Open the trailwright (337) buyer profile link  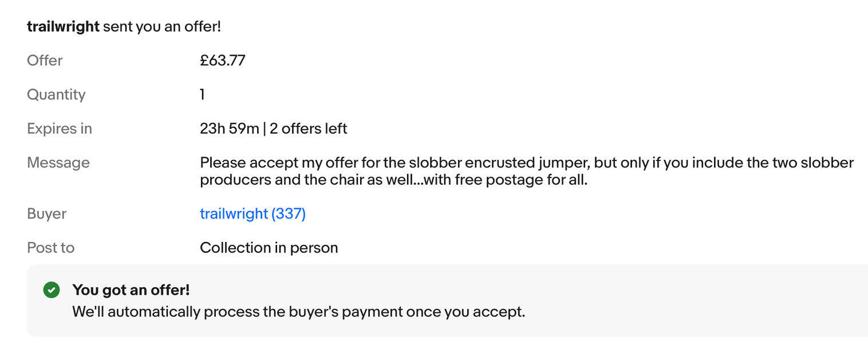252,214
